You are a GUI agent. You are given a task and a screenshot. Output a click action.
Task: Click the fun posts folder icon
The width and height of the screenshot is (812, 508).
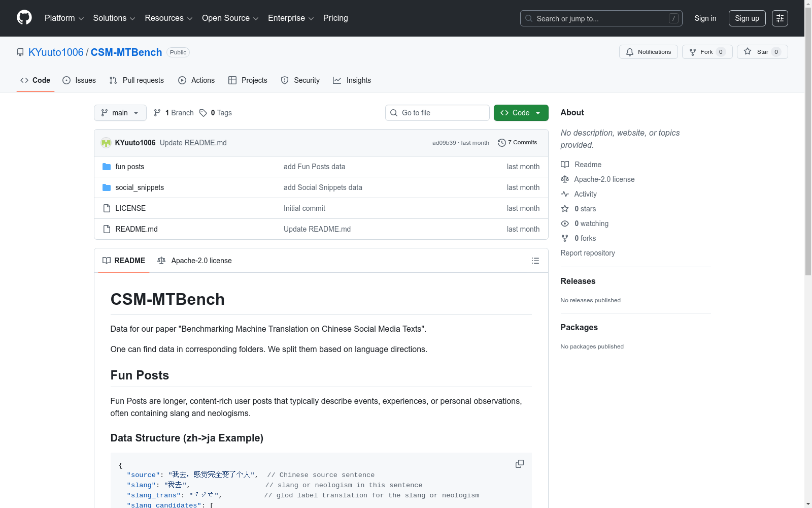(x=107, y=167)
